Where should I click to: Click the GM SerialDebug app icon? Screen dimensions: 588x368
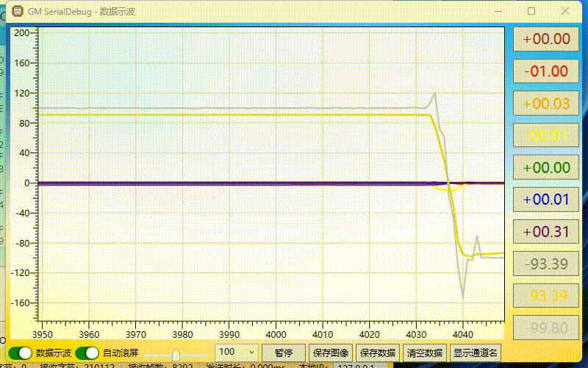click(18, 11)
